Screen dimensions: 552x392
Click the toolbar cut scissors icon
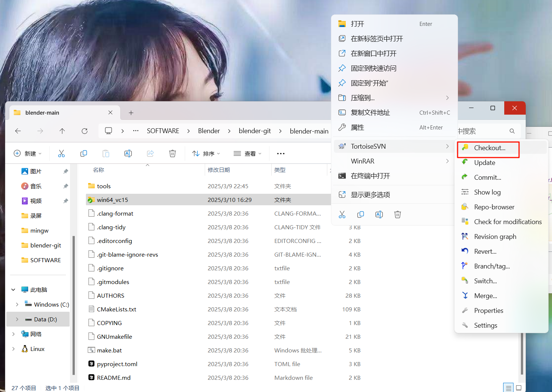tap(61, 153)
